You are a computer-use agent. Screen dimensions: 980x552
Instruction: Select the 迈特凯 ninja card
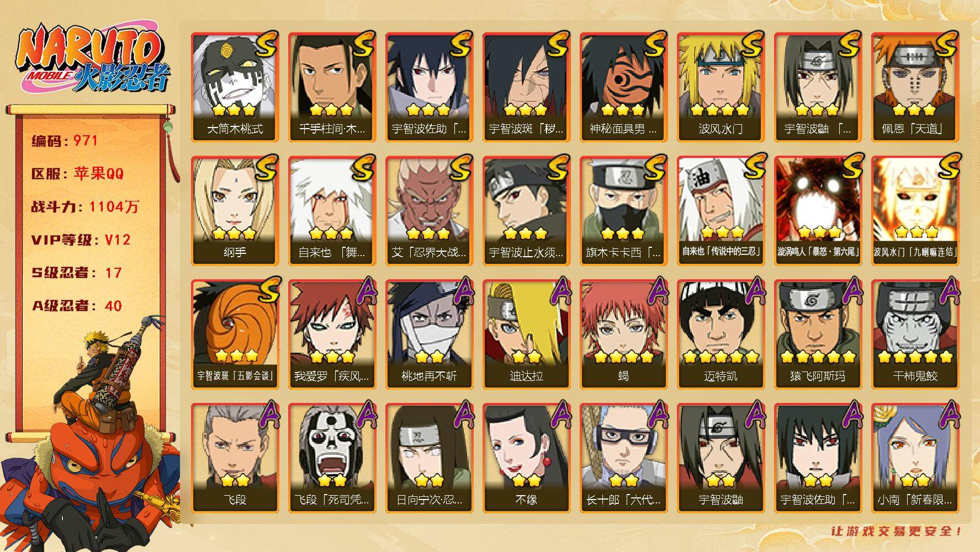pos(721,334)
